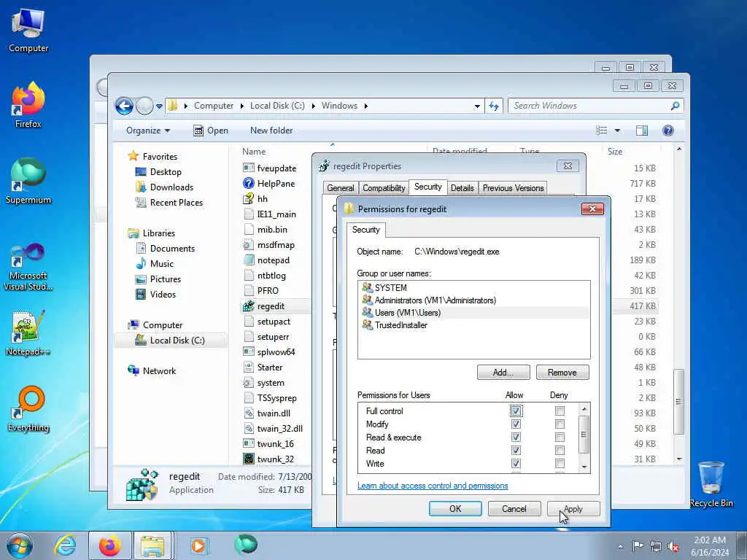Switch to the Previous Versions tab
This screenshot has width=747, height=560.
click(513, 188)
